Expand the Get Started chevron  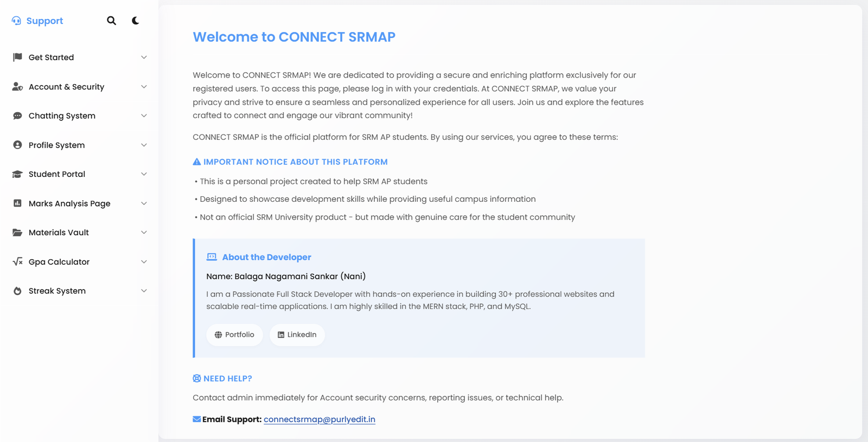click(x=144, y=57)
